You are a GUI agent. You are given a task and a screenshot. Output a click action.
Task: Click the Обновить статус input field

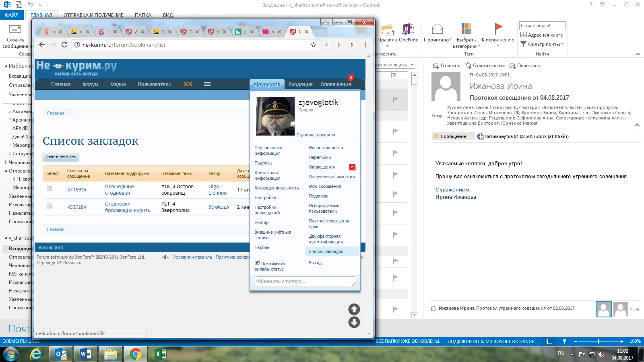click(305, 282)
